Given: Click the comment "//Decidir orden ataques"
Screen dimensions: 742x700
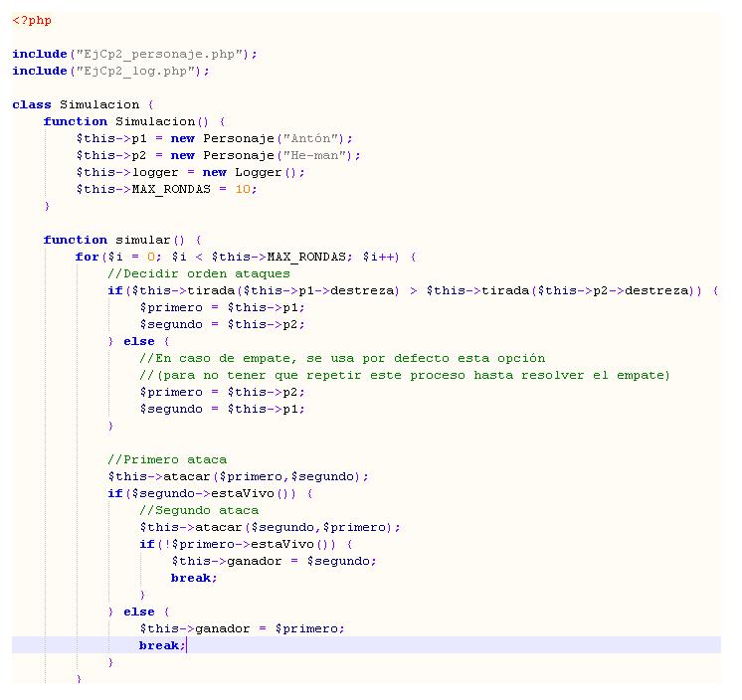Looking at the screenshot, I should click(199, 273).
